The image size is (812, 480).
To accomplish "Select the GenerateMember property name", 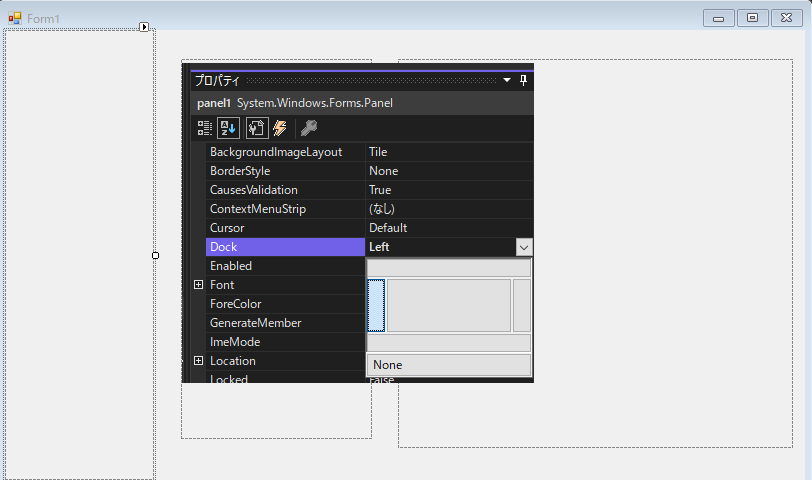I will [x=255, y=323].
